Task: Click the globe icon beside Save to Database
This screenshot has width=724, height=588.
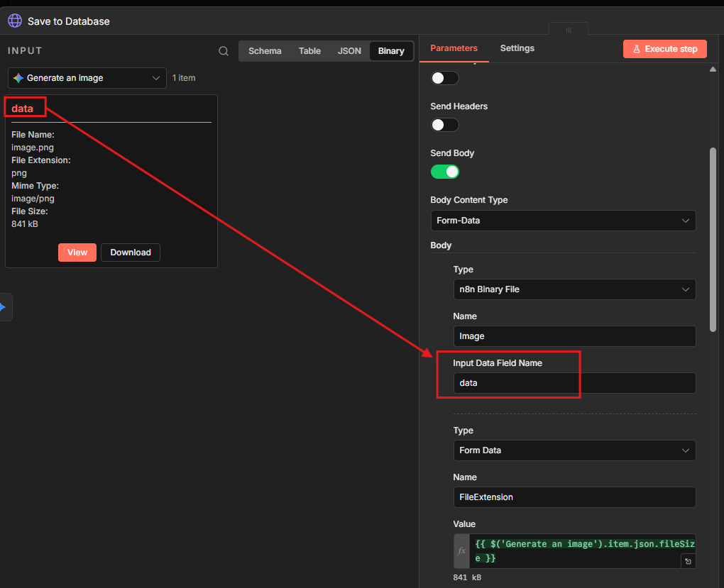Action: [15, 21]
